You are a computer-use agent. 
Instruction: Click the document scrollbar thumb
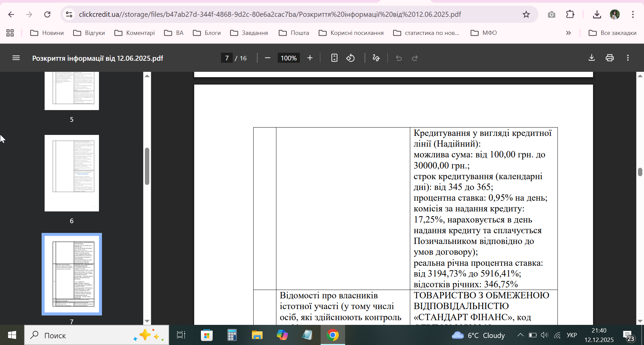coord(640,172)
